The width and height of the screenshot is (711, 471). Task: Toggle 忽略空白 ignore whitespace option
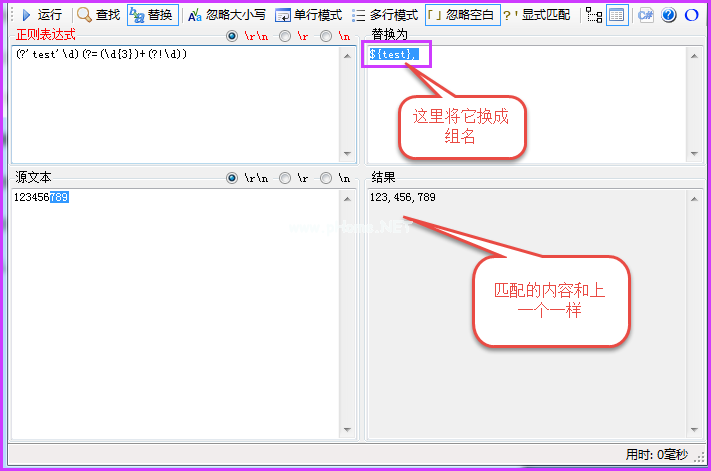462,15
